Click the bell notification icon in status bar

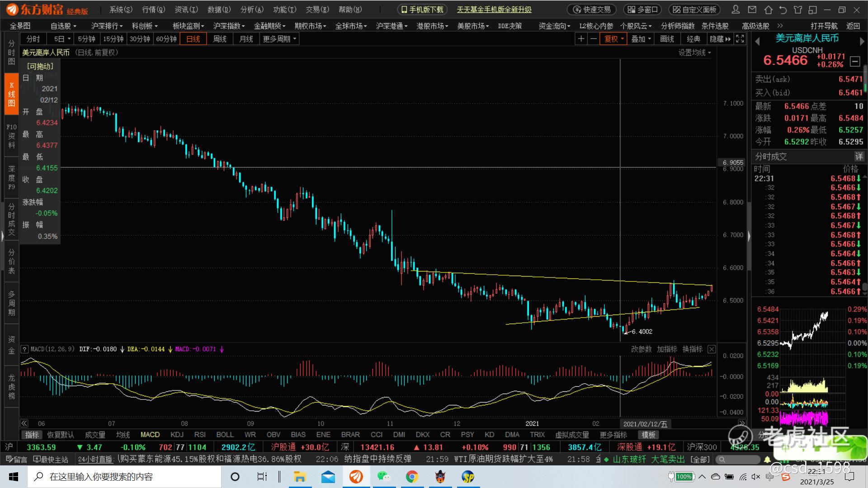pos(767,460)
